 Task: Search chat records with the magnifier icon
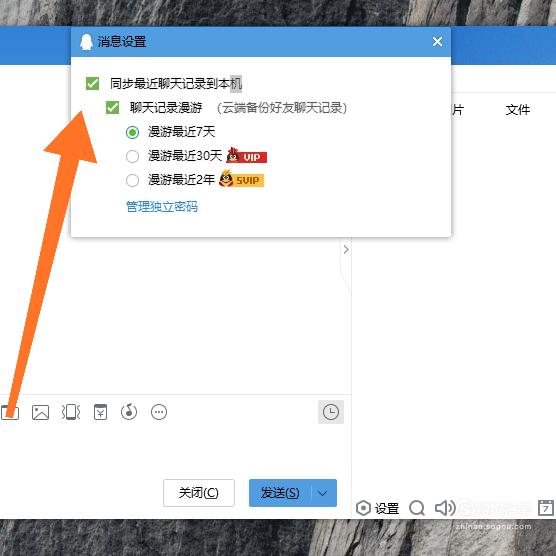point(417,508)
